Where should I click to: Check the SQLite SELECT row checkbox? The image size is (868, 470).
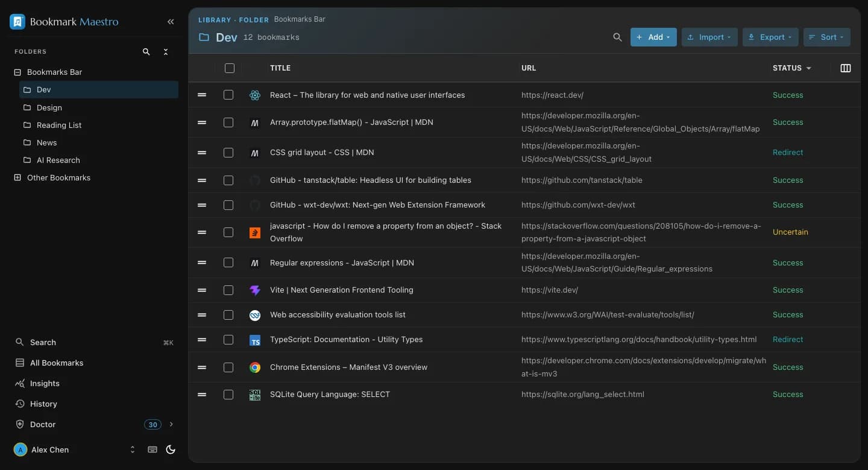pyautogui.click(x=228, y=395)
